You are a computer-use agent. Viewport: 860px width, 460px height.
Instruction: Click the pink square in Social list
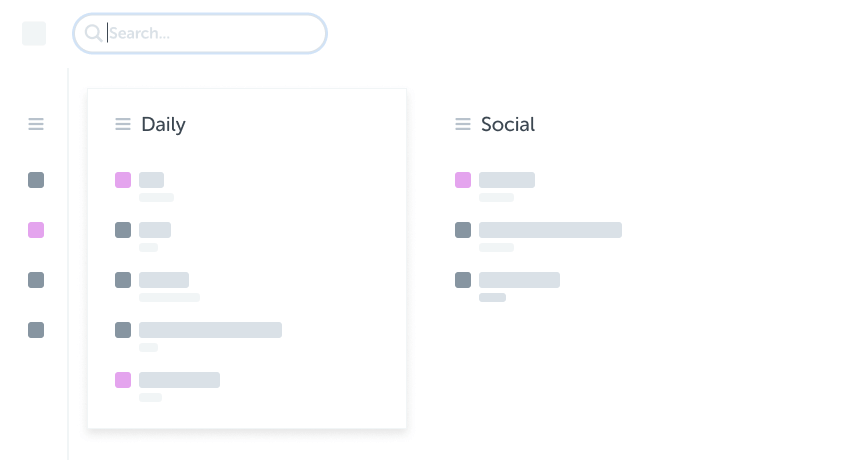(x=463, y=180)
